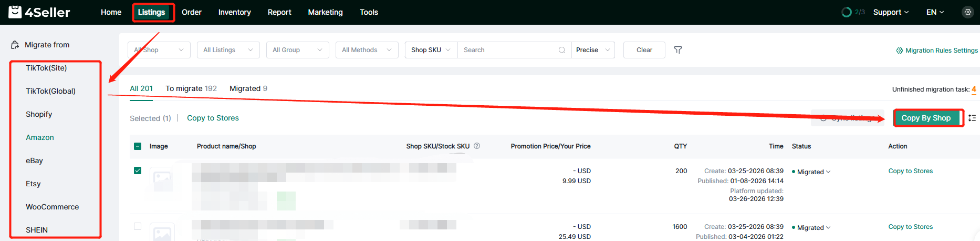Click the funnel filter icon
Screen dimensions: 980x241
(x=678, y=50)
